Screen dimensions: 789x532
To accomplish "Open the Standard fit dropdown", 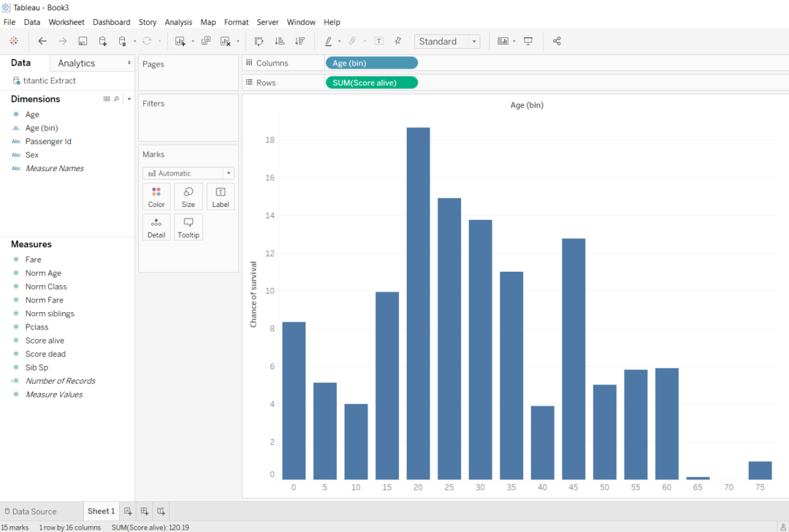I will tap(473, 42).
